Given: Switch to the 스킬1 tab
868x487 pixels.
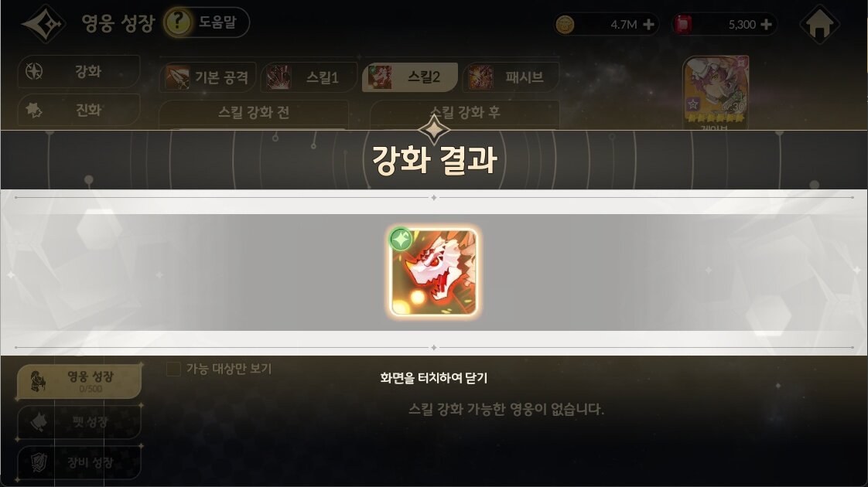Looking at the screenshot, I should point(309,77).
